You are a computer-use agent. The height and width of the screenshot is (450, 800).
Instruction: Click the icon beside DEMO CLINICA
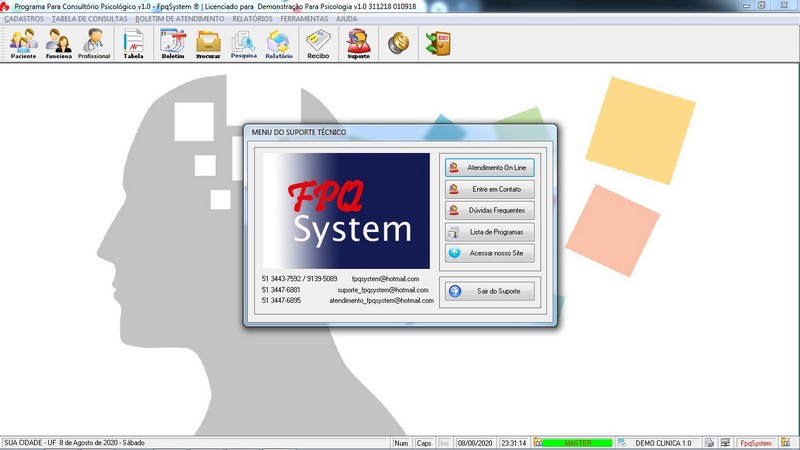click(x=622, y=443)
